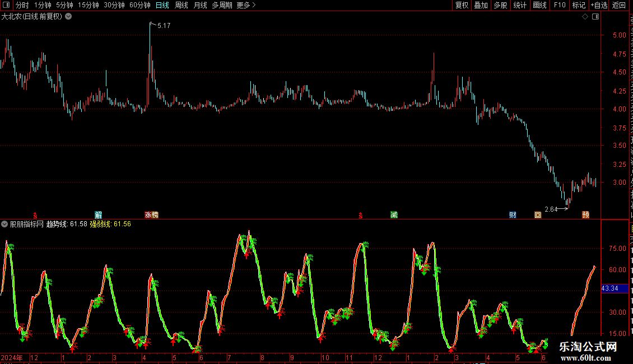The width and height of the screenshot is (633, 364).
Task: Open the 统计 statistics button
Action: pyautogui.click(x=520, y=5)
